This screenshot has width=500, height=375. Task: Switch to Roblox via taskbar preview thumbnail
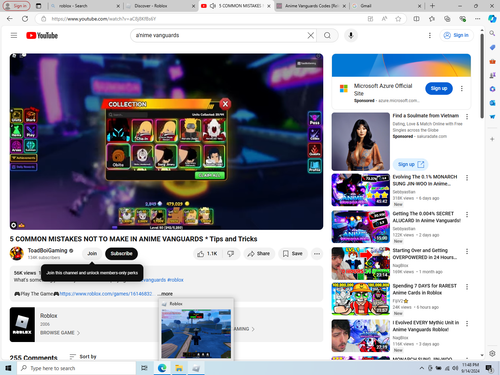pos(196,333)
